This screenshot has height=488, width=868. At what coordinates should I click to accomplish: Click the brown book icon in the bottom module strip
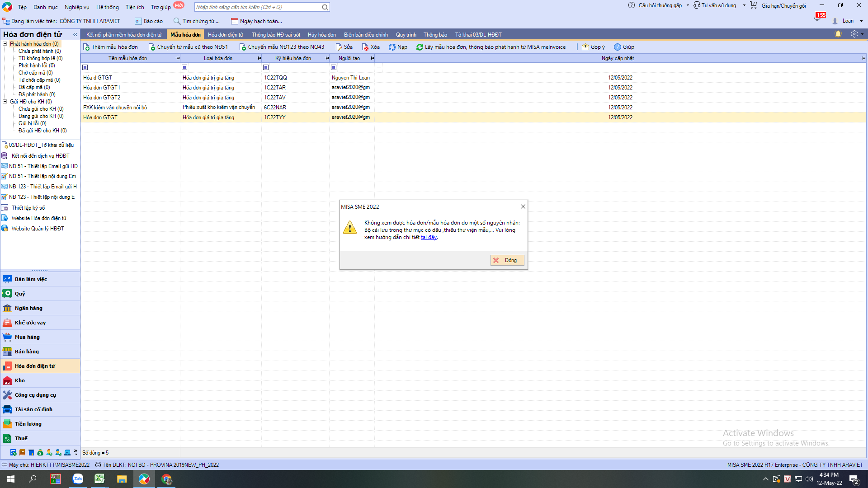tap(22, 452)
